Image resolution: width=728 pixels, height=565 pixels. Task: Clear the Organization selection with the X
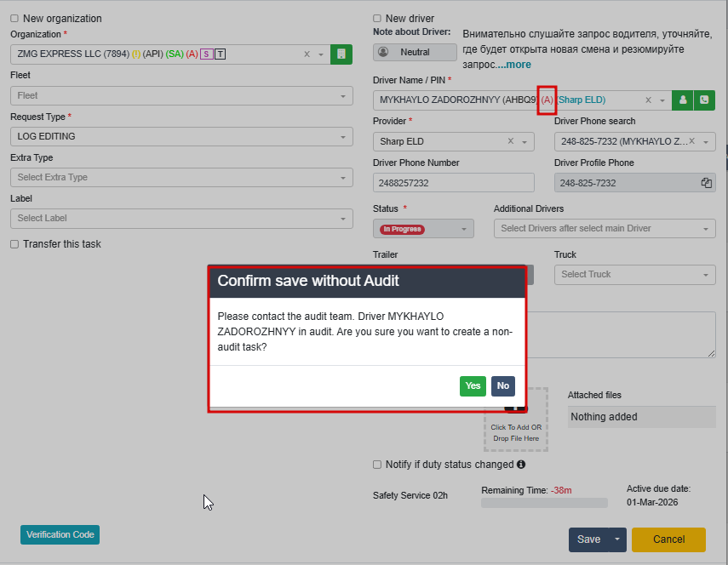click(307, 54)
